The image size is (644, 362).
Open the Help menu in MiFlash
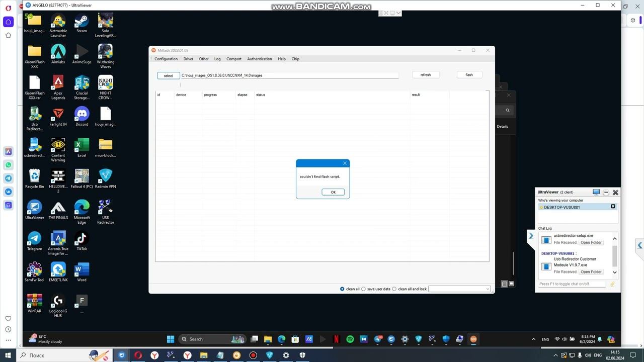tap(282, 59)
